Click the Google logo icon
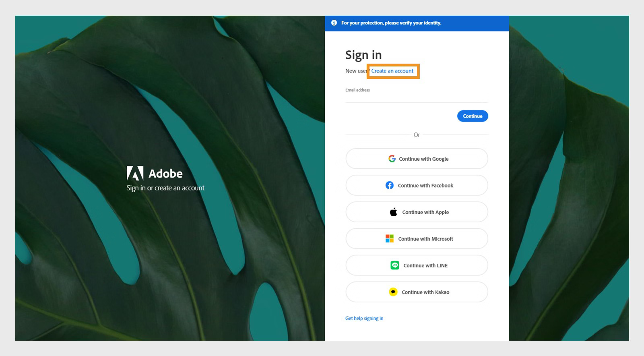The height and width of the screenshot is (356, 644). tap(392, 159)
